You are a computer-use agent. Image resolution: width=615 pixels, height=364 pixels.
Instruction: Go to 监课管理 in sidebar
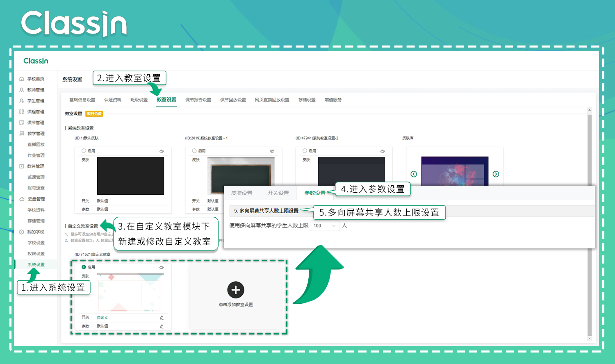click(36, 177)
